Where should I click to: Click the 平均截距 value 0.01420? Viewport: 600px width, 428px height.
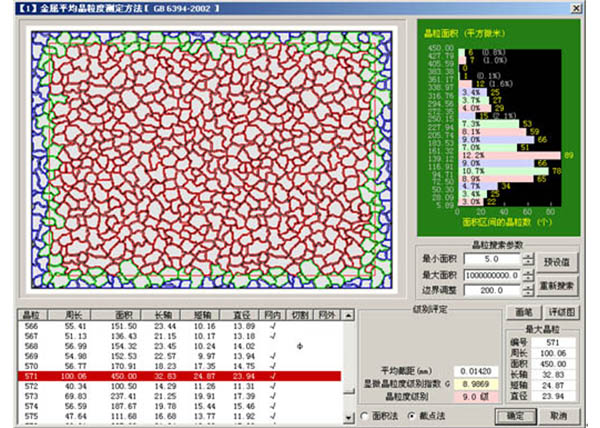(476, 371)
